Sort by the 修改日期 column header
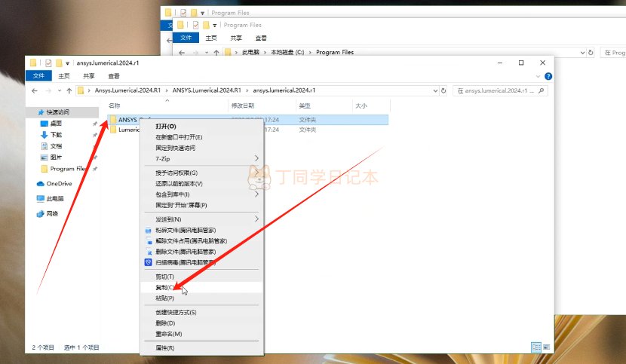 coord(242,106)
